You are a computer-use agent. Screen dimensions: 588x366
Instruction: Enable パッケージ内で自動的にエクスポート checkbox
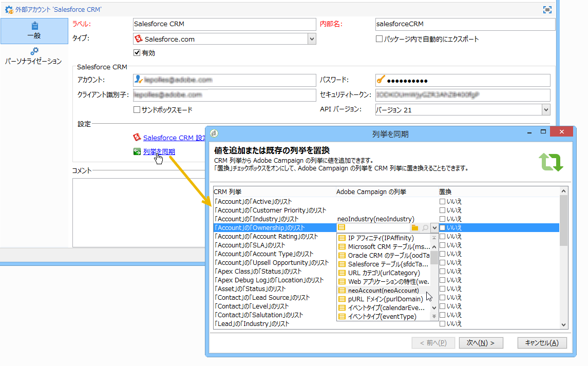[379, 38]
